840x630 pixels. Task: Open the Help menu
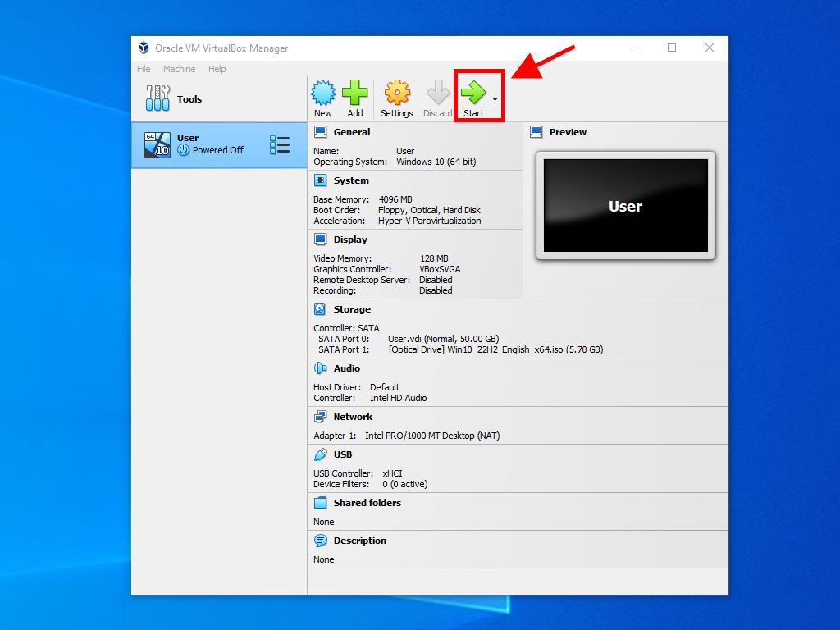pos(217,69)
